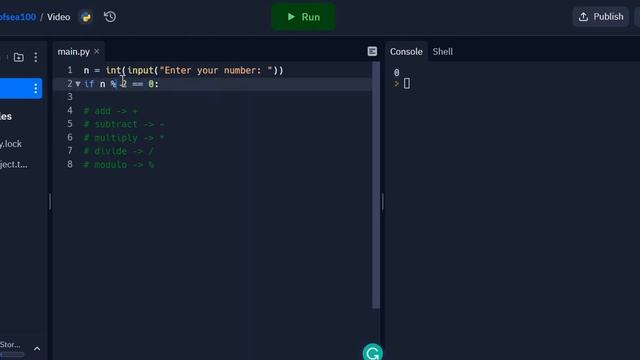Select the truncated project file in sidebar
Image resolution: width=640 pixels, height=360 pixels.
[x=13, y=164]
